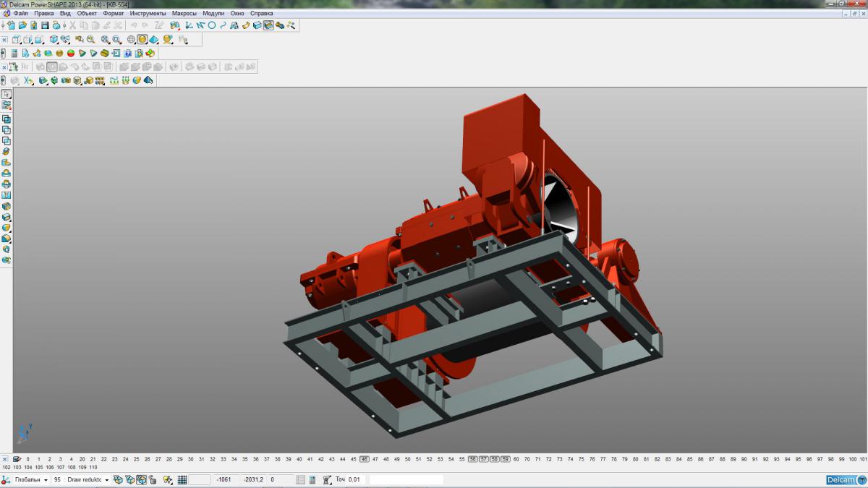Click the X coordinate field showing -1061
The width and height of the screenshot is (868, 488).
pyautogui.click(x=227, y=479)
